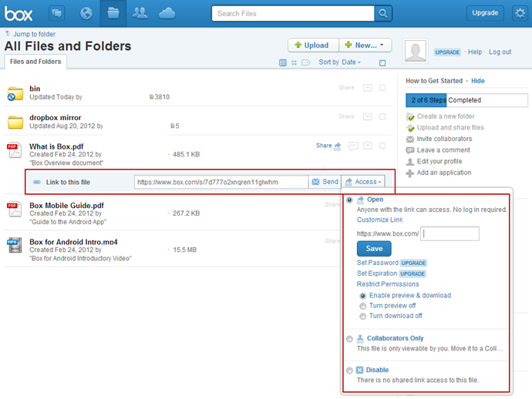Open the bin folder options dropdown arrow

coord(368,88)
